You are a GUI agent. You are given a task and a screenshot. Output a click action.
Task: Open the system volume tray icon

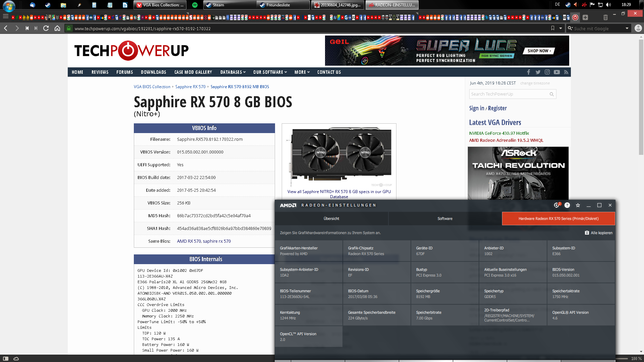point(608,5)
